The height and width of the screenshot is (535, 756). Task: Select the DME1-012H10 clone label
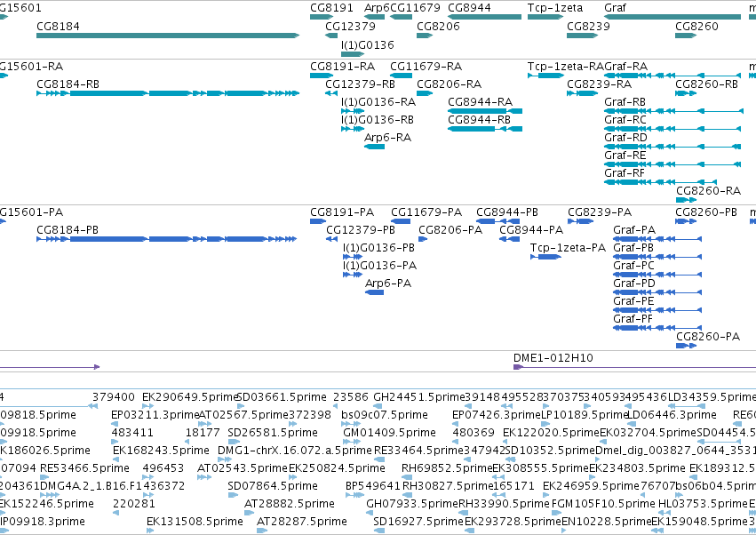[x=553, y=357]
